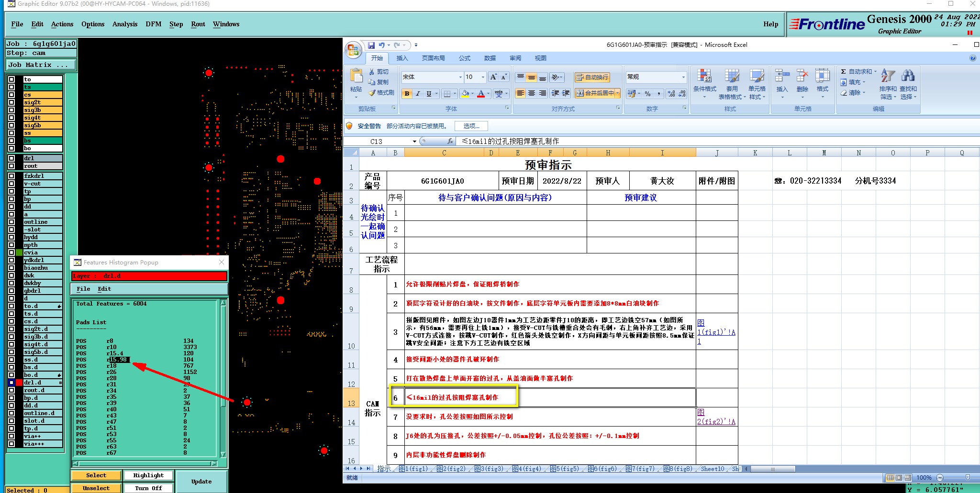Toggle checkbox for layer 'cvia'

click(x=11, y=252)
